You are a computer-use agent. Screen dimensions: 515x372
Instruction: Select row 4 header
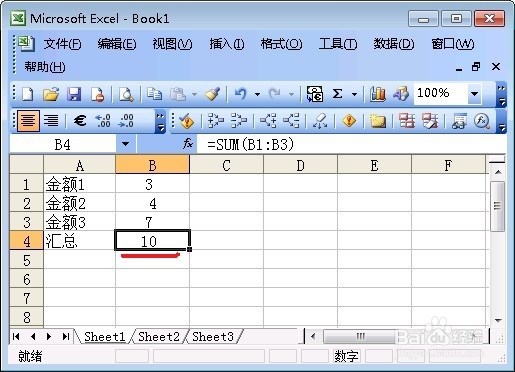click(x=27, y=241)
